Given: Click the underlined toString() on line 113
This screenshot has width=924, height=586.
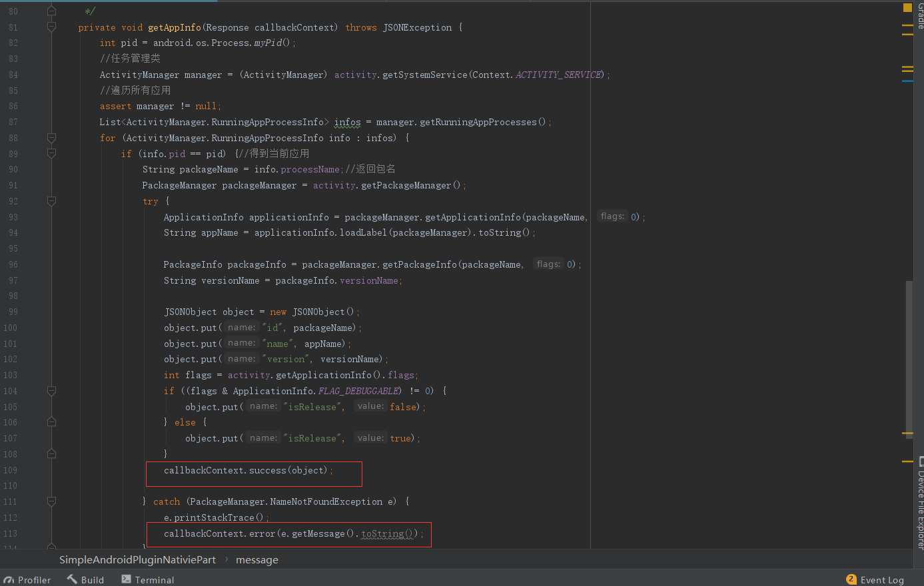Looking at the screenshot, I should point(388,533).
